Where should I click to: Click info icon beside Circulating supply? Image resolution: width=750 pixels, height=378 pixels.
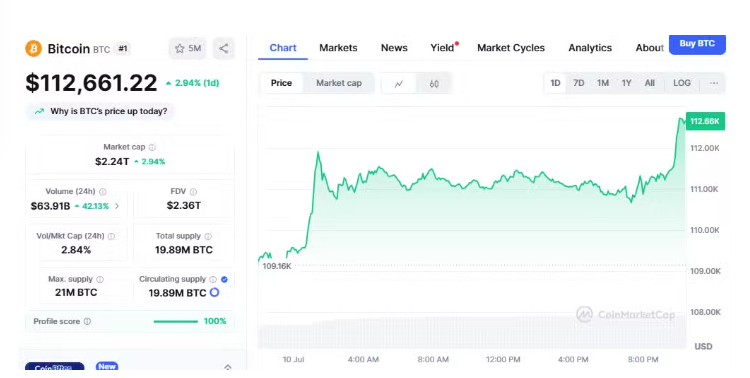click(x=213, y=279)
